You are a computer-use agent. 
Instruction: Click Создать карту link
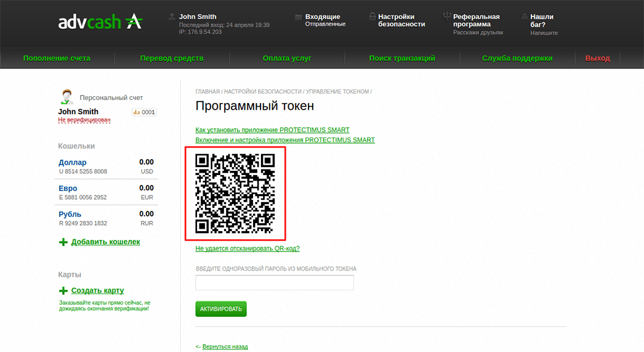pos(97,290)
